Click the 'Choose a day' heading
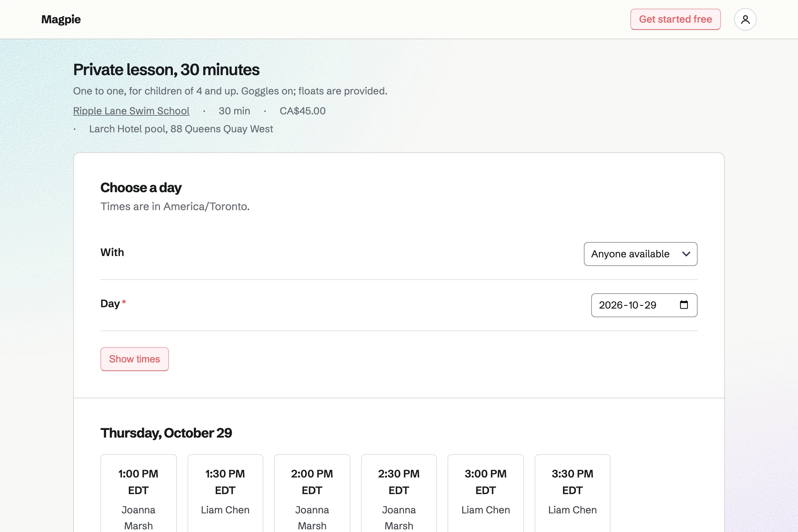 [141, 188]
